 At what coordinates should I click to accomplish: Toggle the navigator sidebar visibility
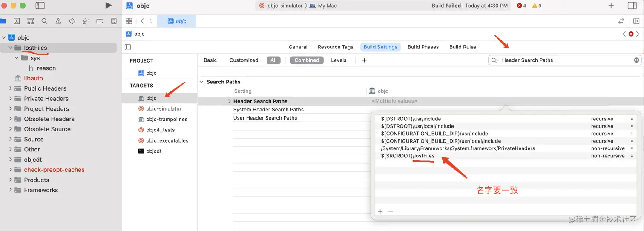(x=40, y=6)
